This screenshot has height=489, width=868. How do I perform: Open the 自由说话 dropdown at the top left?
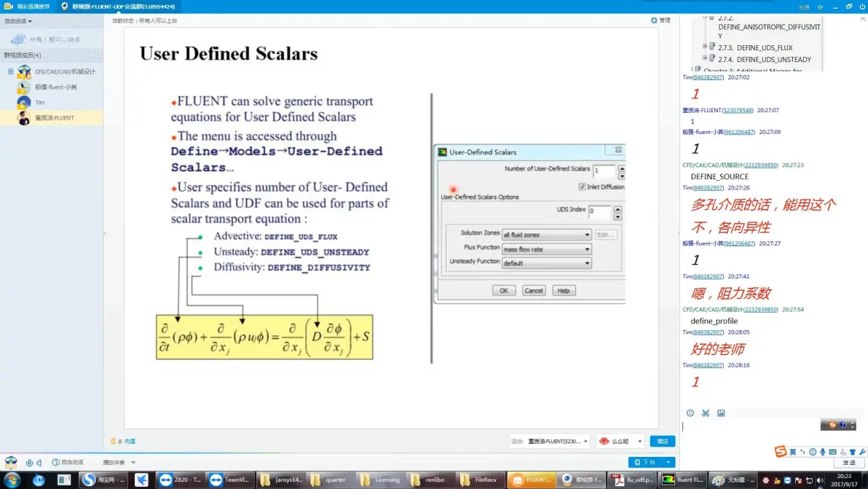pos(18,21)
